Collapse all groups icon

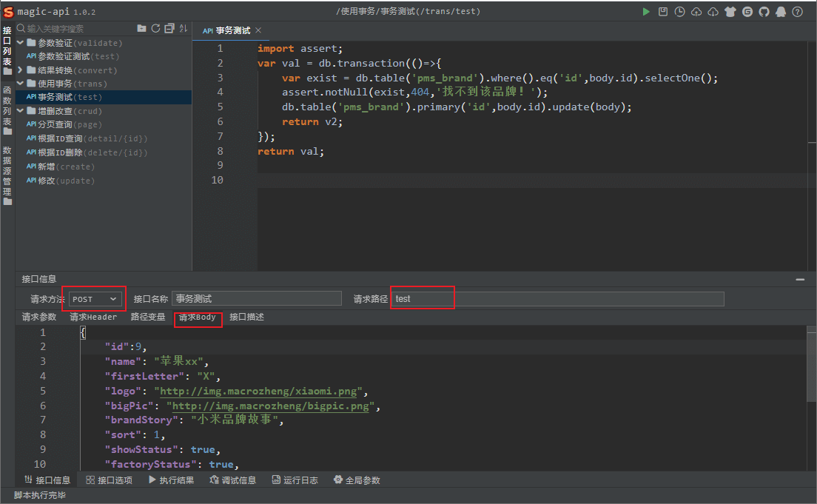[x=169, y=28]
